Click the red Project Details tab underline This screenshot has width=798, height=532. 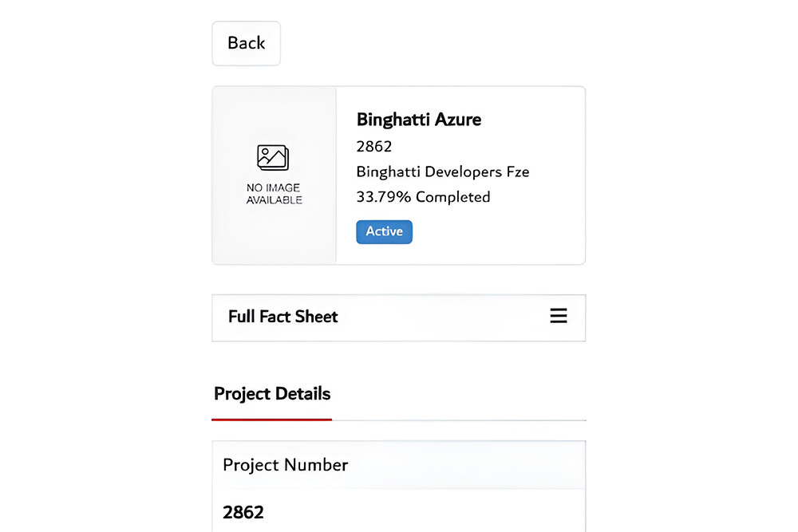click(271, 419)
